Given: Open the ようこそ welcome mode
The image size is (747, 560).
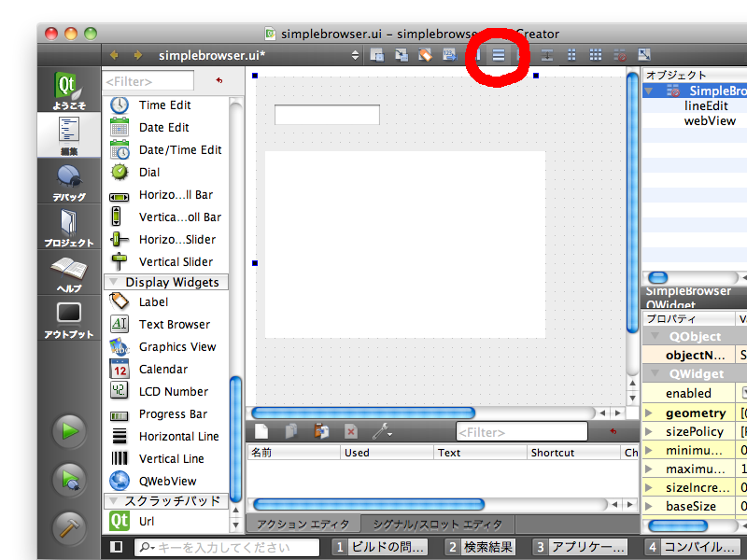Looking at the screenshot, I should 69,91.
